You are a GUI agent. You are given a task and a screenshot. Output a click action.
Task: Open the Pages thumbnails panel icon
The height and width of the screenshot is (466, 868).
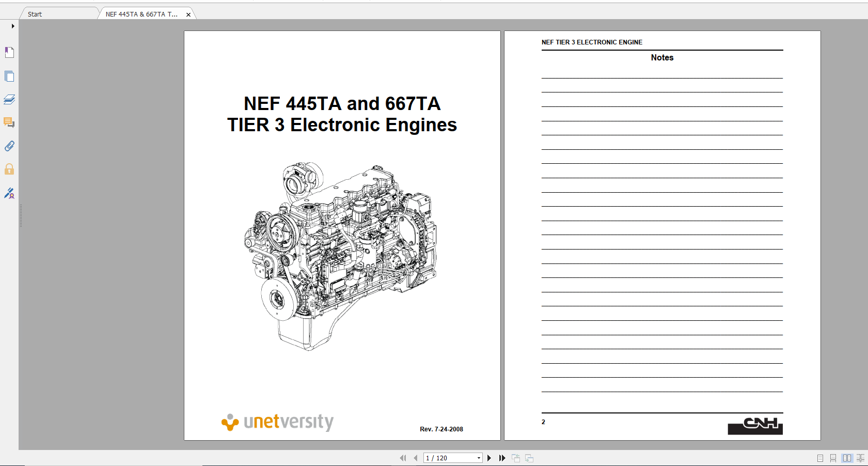[x=9, y=76]
